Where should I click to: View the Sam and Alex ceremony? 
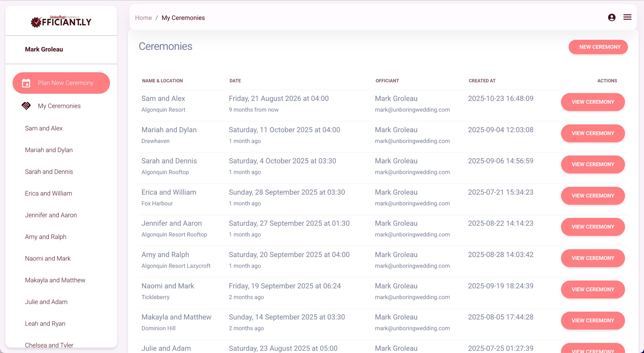pyautogui.click(x=593, y=102)
